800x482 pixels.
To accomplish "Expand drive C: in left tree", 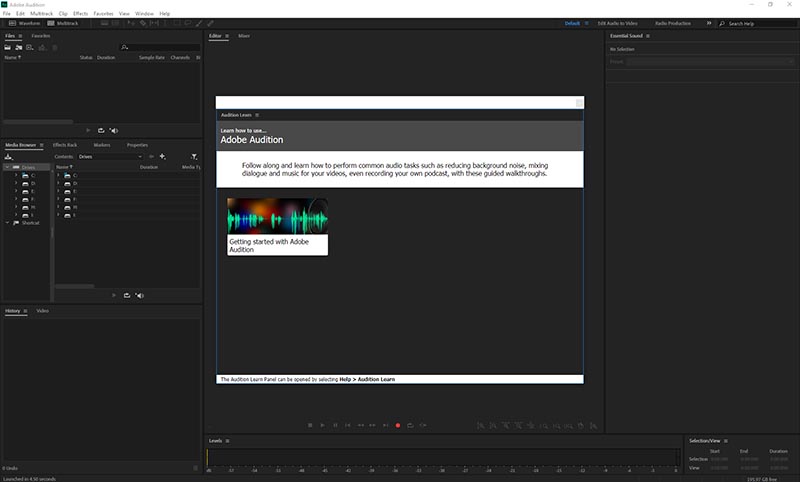I will 16,175.
